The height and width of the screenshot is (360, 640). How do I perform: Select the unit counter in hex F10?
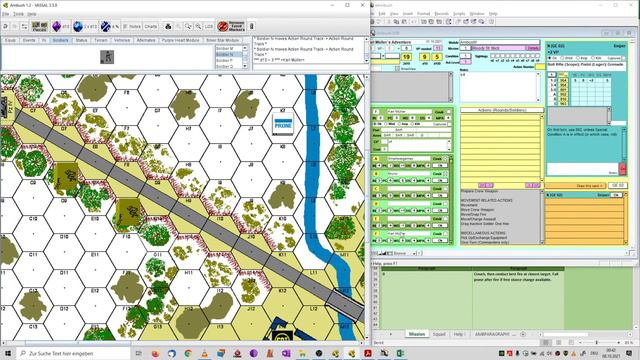pos(128,212)
